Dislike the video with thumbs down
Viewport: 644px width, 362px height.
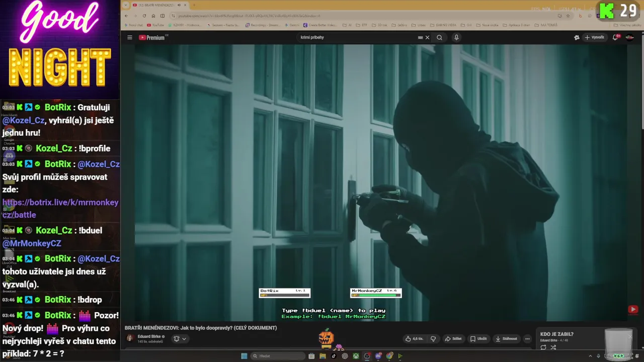[433, 339]
